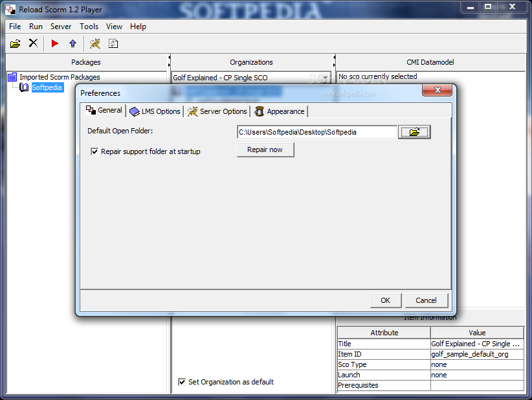The width and height of the screenshot is (532, 400).
Task: Click the Attribute column header
Action: (x=384, y=333)
